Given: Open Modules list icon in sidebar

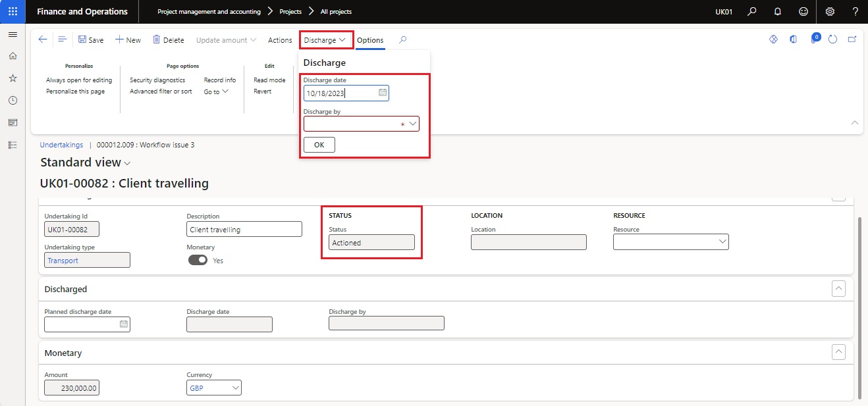Looking at the screenshot, I should (x=13, y=145).
